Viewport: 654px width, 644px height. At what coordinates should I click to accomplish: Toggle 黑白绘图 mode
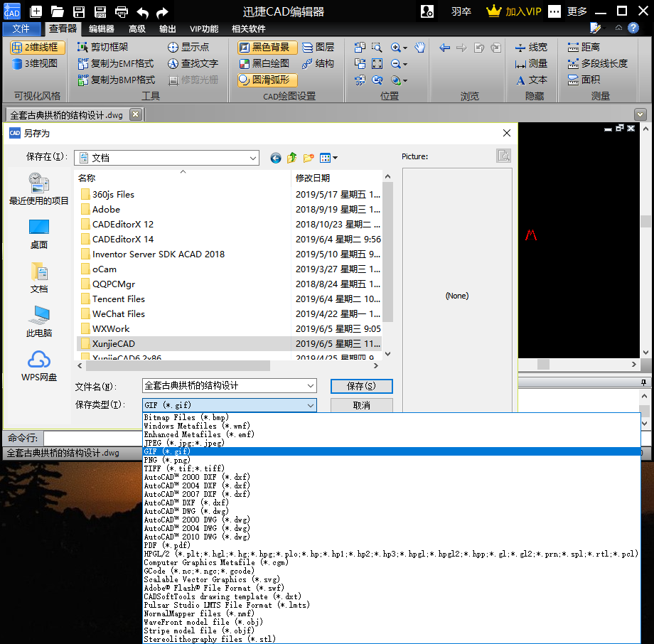coord(264,63)
